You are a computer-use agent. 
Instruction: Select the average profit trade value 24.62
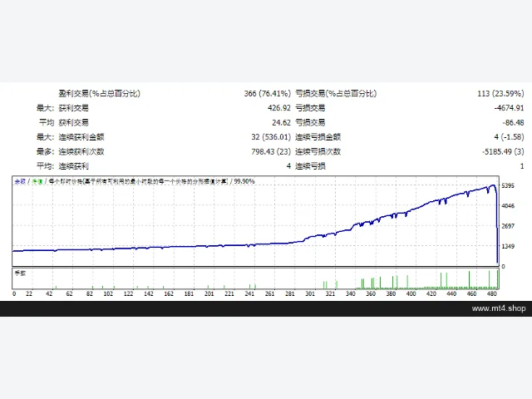pyautogui.click(x=281, y=122)
